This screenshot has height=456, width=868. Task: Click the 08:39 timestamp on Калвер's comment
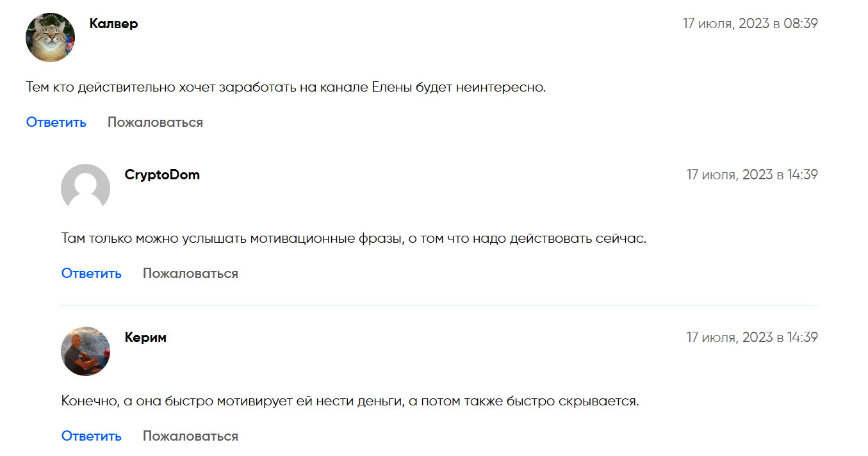[750, 24]
